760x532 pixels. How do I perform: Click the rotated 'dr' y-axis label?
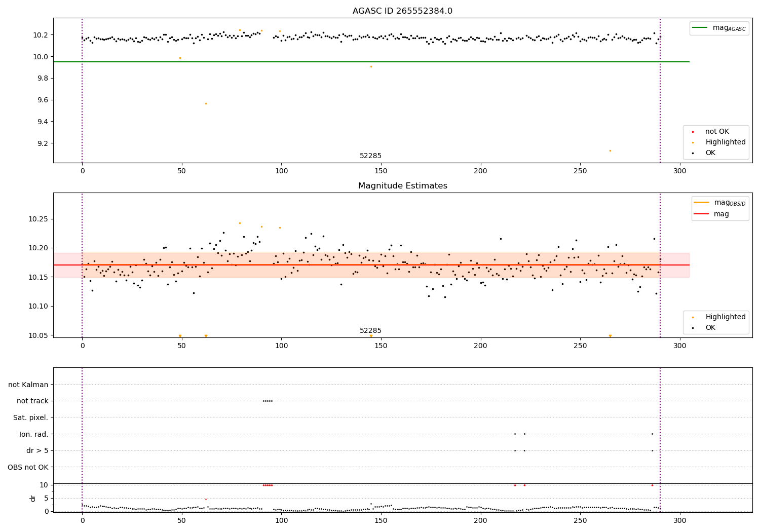tap(33, 498)
